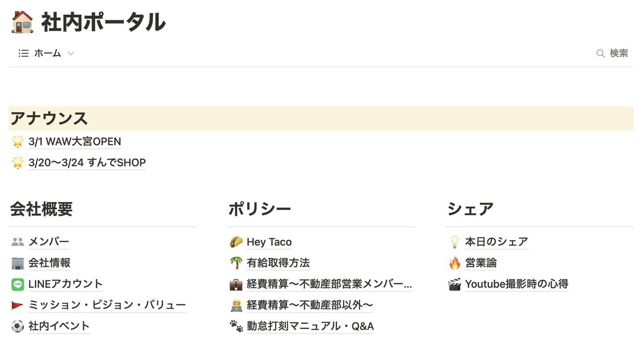
Task: Click the light bulb icon beside 本日のシェア
Action: coord(454,242)
